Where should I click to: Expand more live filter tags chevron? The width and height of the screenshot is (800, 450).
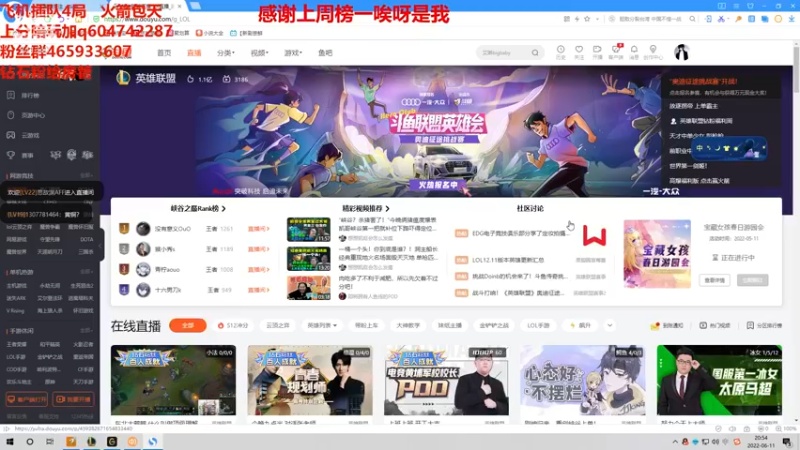(x=610, y=326)
